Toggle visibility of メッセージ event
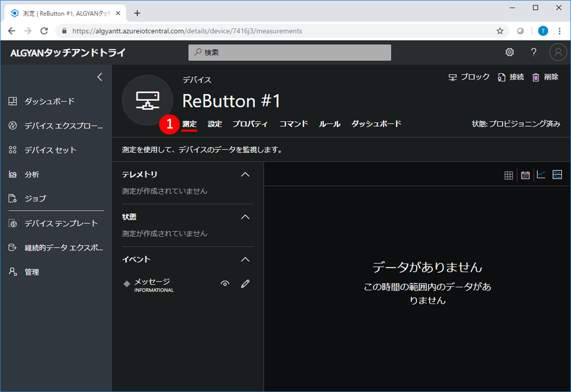This screenshot has height=392, width=571. click(225, 284)
